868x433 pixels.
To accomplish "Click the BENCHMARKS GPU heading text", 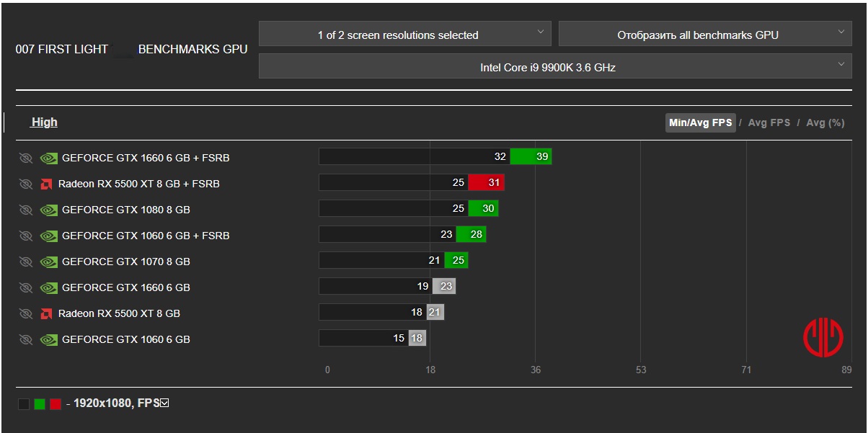I will [x=192, y=50].
